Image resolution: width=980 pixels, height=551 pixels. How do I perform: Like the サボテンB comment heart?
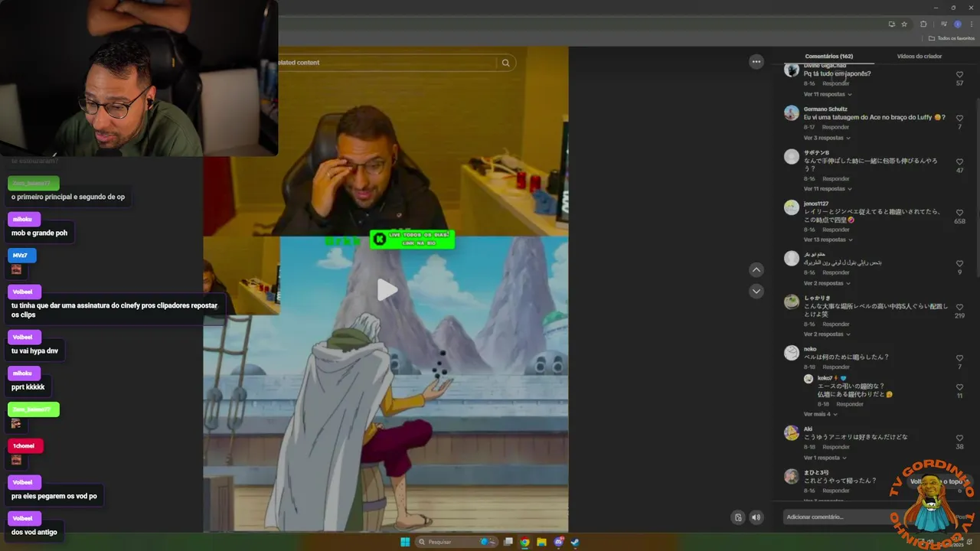tap(959, 162)
